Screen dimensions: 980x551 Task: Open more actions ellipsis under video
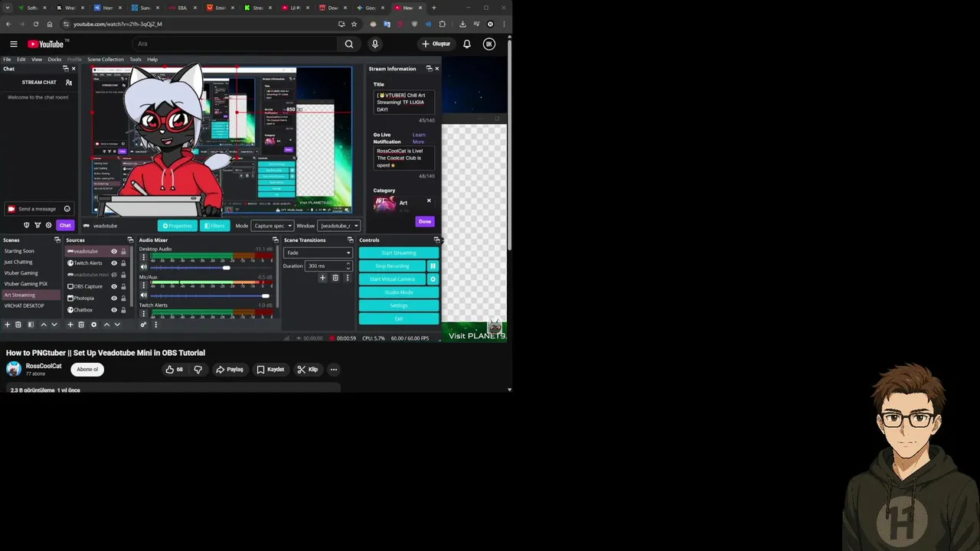pyautogui.click(x=333, y=370)
